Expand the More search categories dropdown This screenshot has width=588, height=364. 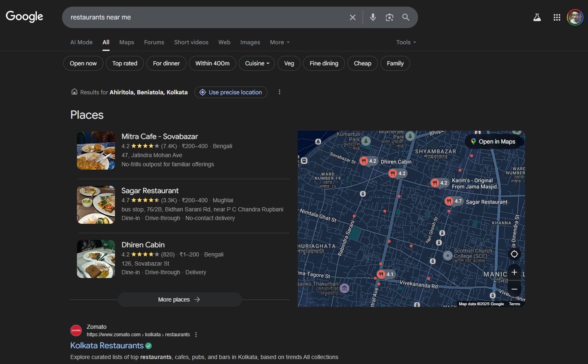click(x=280, y=42)
